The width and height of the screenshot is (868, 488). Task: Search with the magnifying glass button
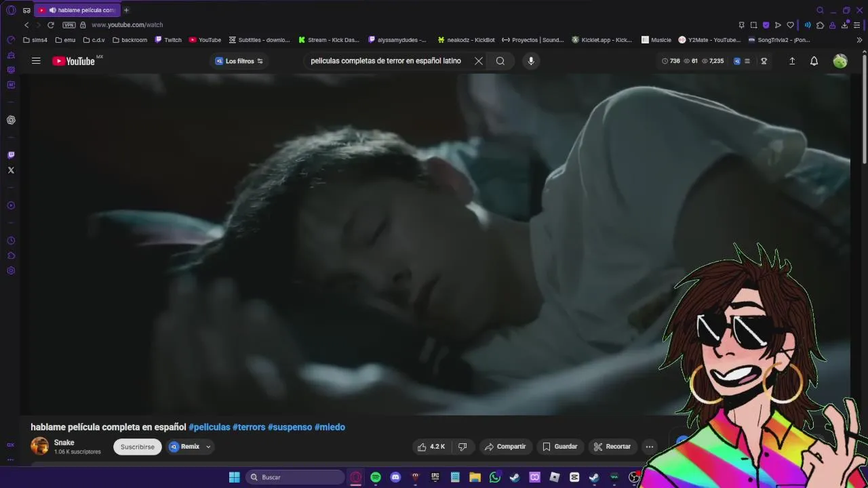(500, 61)
